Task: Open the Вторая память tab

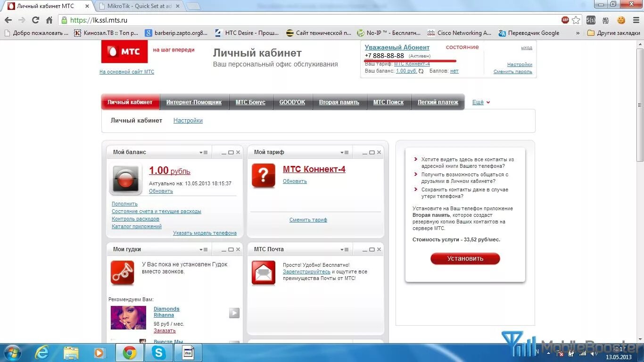Action: [339, 102]
